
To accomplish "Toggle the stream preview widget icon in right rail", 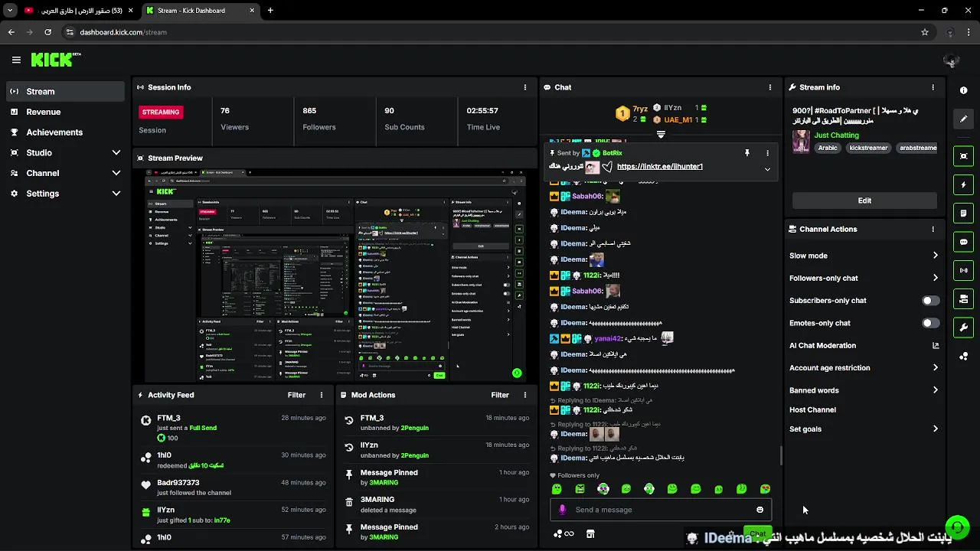I will (x=963, y=156).
